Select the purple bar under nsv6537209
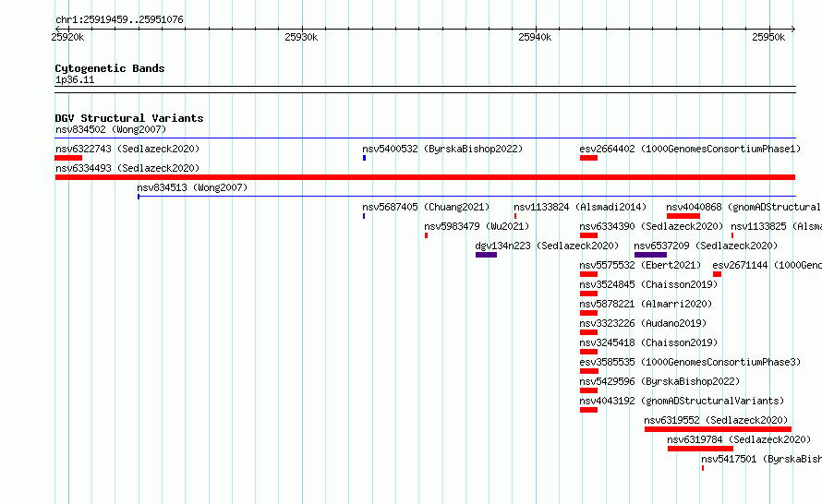 (x=650, y=255)
